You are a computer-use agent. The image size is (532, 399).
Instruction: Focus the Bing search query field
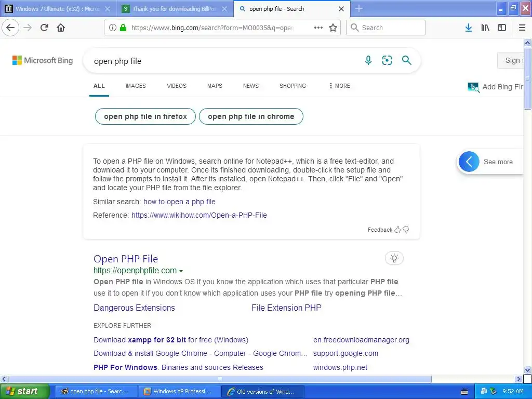[224, 61]
